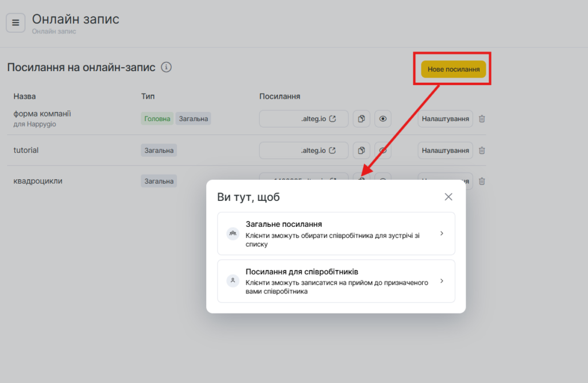588x383 pixels.
Task: Open the tutorial .alteg.io link field
Action: 304,150
